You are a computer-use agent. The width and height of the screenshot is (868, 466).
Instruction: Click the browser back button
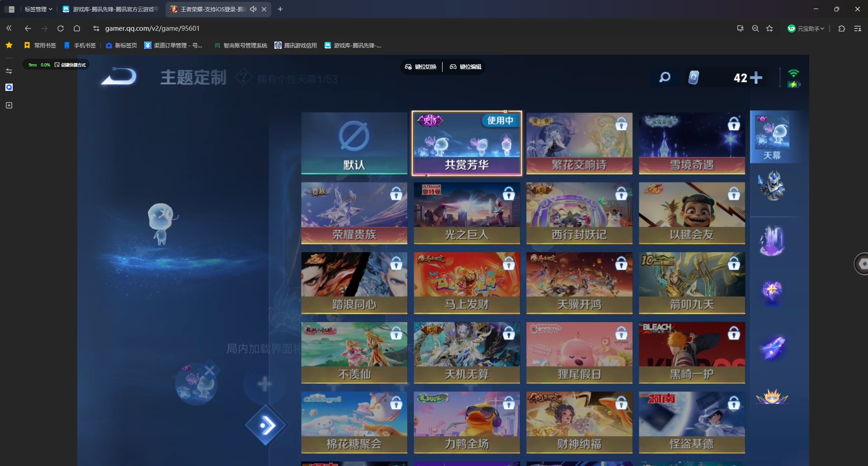[28, 28]
